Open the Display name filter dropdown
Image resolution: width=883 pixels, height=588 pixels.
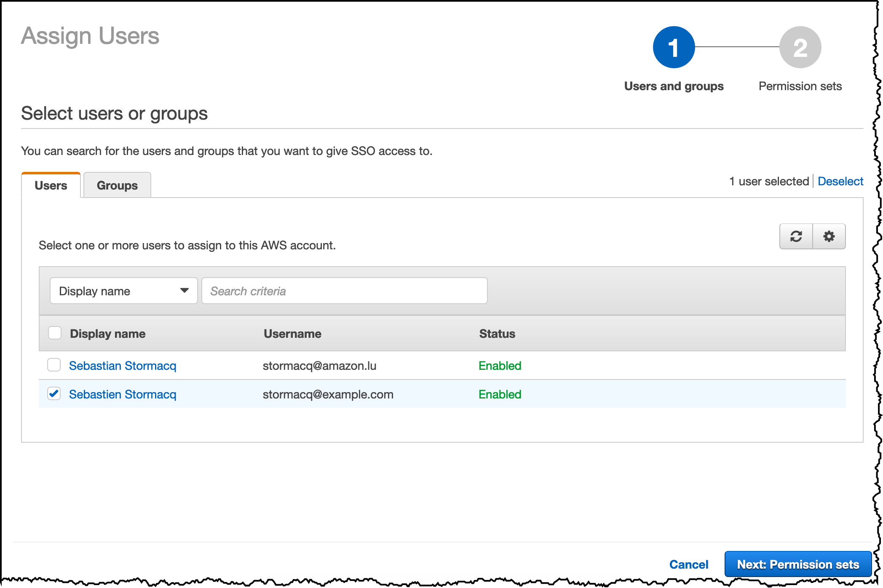(123, 291)
